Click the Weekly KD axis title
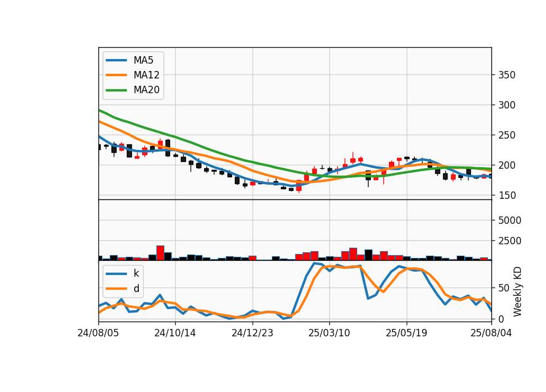The height and width of the screenshot is (392, 546). point(518,291)
